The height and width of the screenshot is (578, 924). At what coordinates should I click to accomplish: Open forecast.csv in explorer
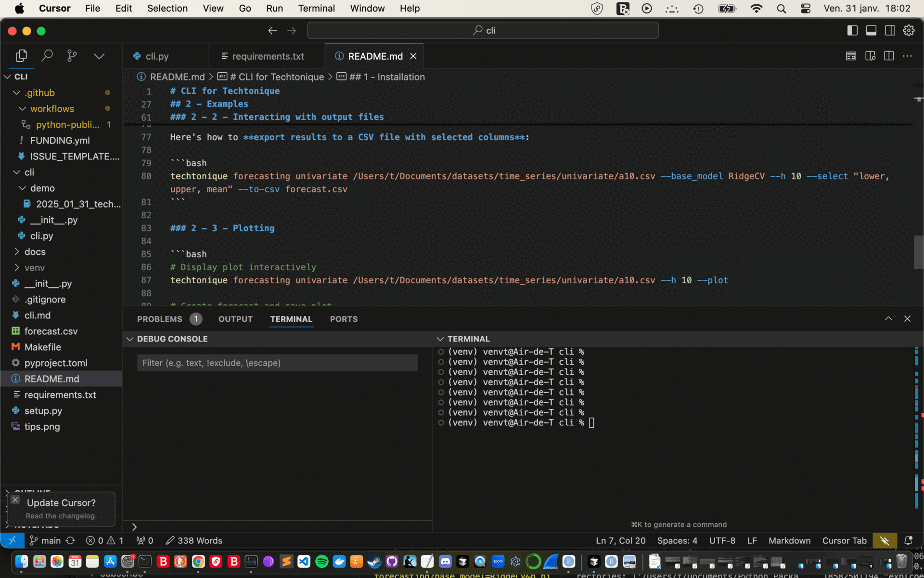(51, 331)
